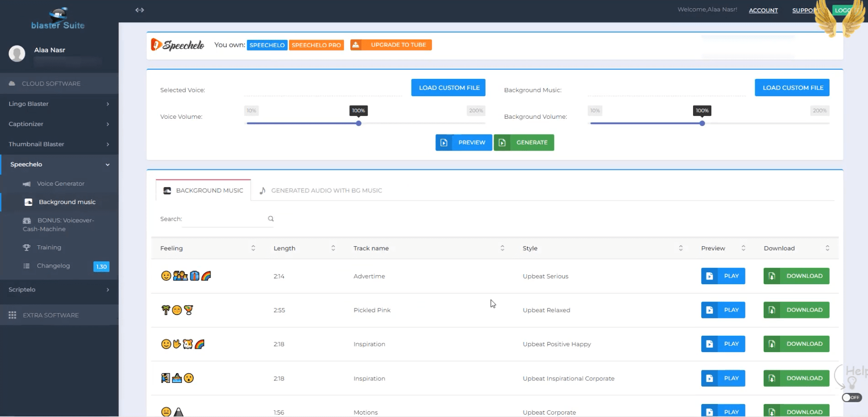Download the Upbeat Positive Happy Inspiration track
This screenshot has width=868, height=417.
point(796,344)
